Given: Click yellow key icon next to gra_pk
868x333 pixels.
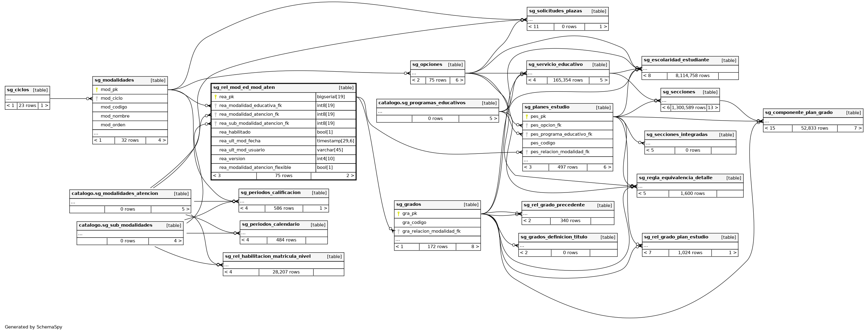Looking at the screenshot, I should (x=398, y=213).
